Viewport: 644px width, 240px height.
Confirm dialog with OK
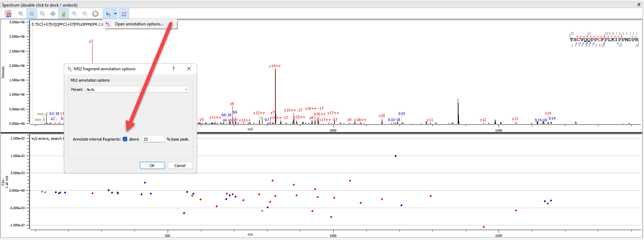tap(152, 166)
